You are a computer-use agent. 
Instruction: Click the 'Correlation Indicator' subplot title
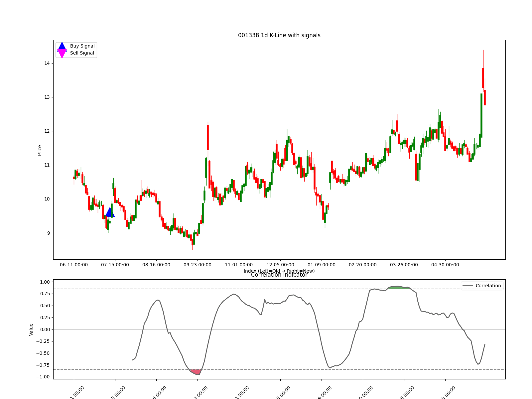point(279,275)
